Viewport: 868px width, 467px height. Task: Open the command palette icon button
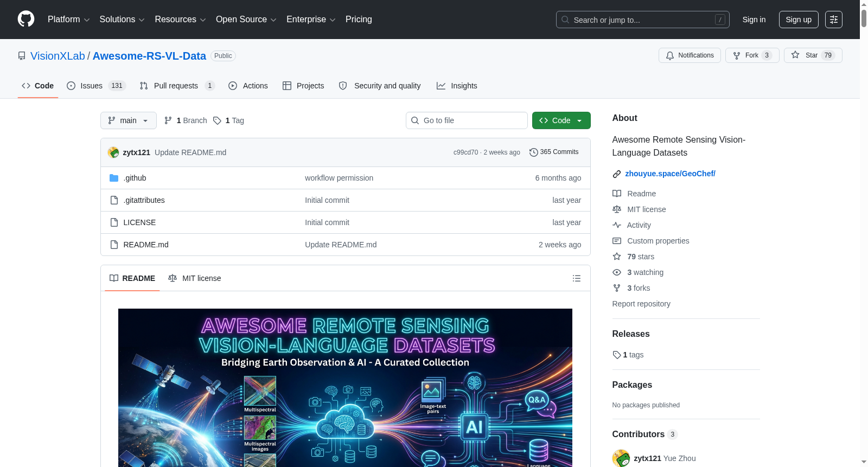(x=833, y=20)
